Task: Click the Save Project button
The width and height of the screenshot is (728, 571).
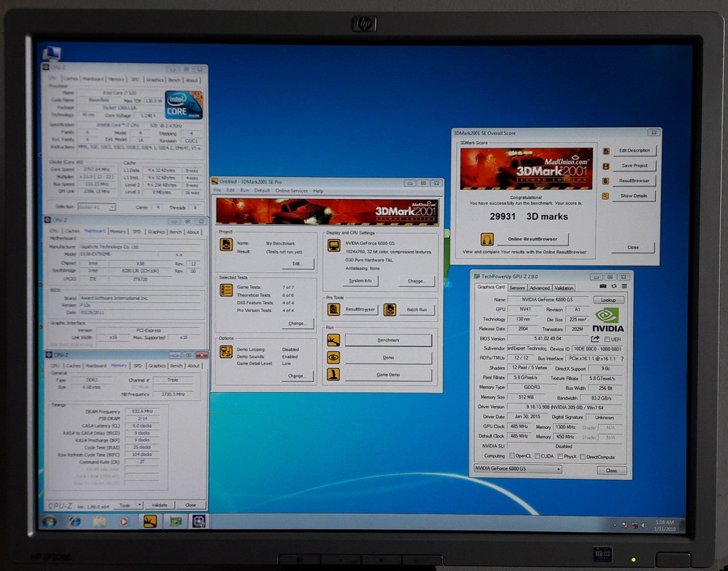Action: pyautogui.click(x=635, y=166)
